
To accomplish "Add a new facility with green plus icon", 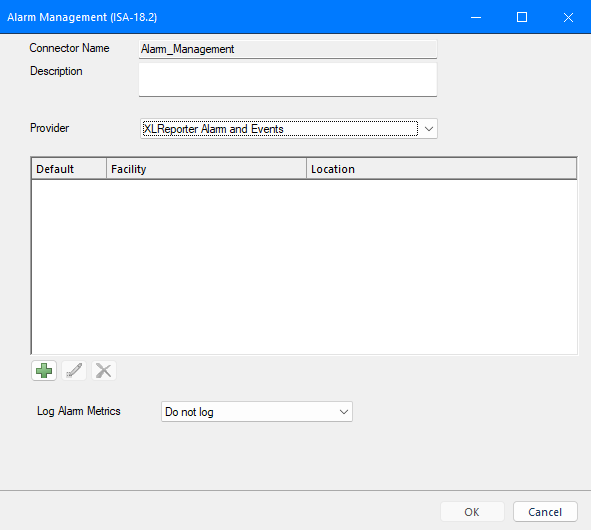I will click(x=44, y=371).
